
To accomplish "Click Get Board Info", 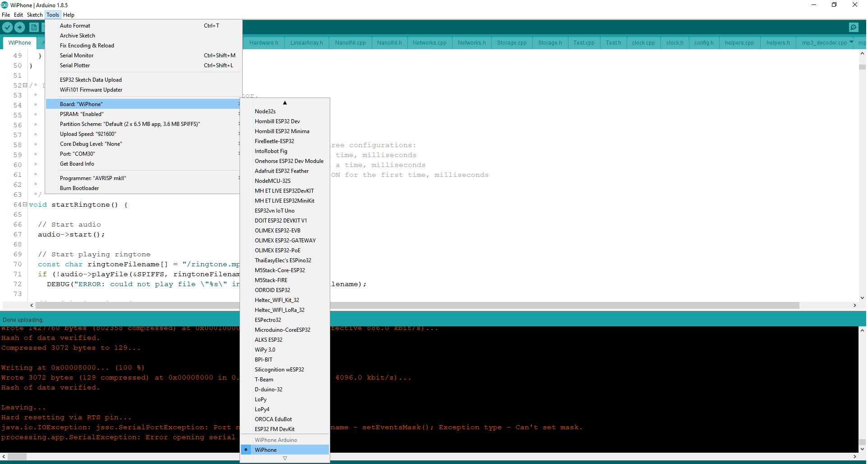I will click(x=77, y=163).
